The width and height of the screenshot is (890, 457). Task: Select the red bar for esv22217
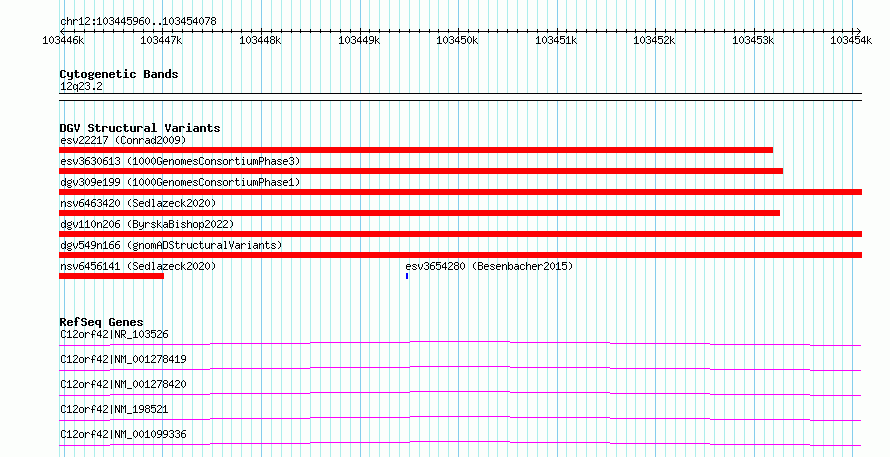[x=416, y=150]
